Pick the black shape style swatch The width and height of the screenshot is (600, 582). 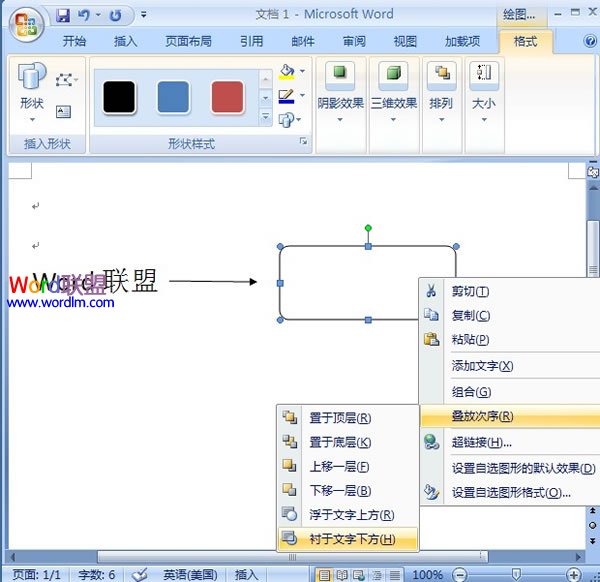(x=119, y=97)
